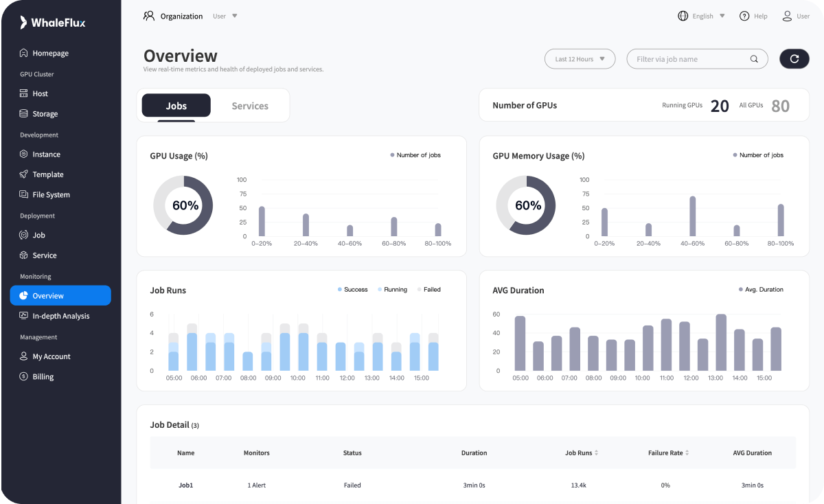The width and height of the screenshot is (824, 504).
Task: Click the Filter via job name field
Action: pyautogui.click(x=687, y=59)
